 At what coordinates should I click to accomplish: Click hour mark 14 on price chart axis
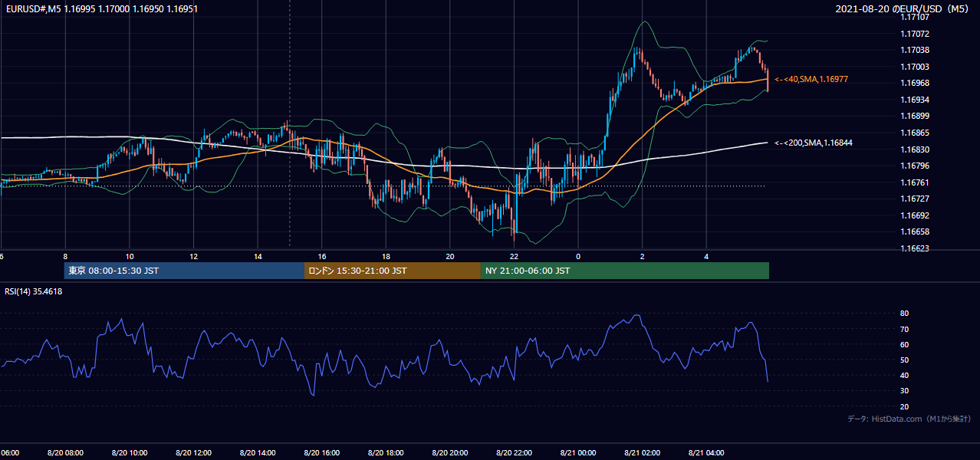(x=258, y=257)
